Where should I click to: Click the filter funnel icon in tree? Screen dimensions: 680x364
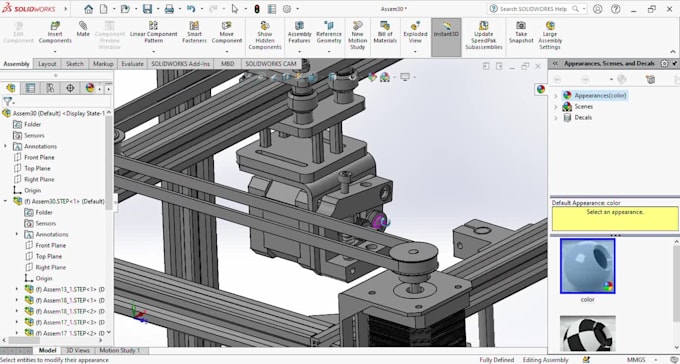[7, 102]
